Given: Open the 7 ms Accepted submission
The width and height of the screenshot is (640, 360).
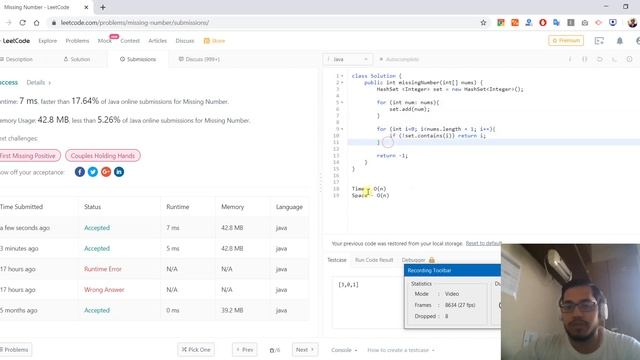Looking at the screenshot, I should (x=97, y=228).
